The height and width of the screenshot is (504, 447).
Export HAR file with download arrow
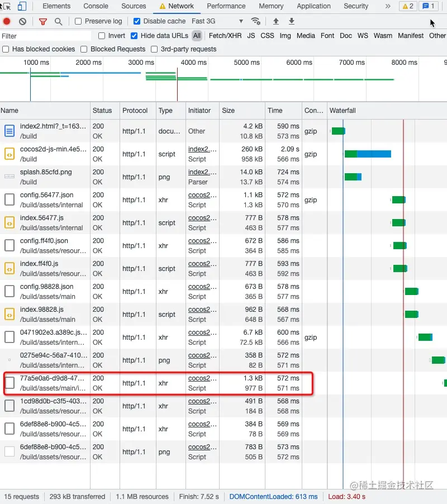click(x=292, y=21)
